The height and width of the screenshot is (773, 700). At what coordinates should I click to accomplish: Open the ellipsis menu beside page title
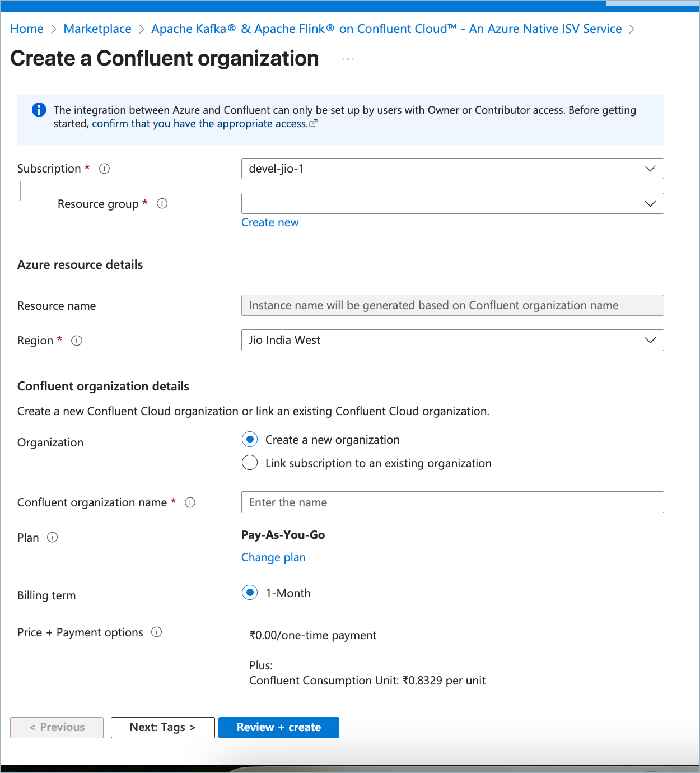(x=348, y=59)
